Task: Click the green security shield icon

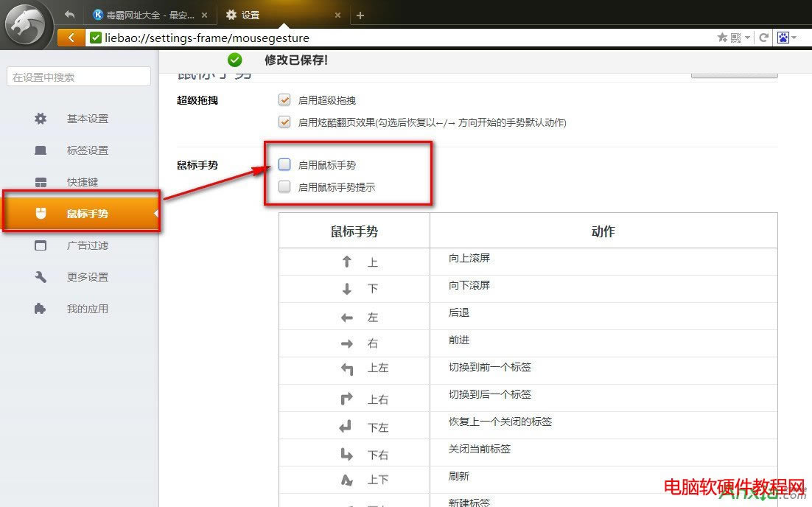Action: click(x=95, y=38)
